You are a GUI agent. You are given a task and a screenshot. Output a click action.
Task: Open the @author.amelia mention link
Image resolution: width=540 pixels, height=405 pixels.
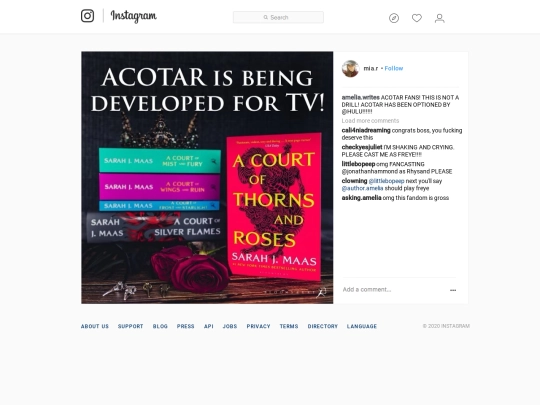tap(362, 188)
